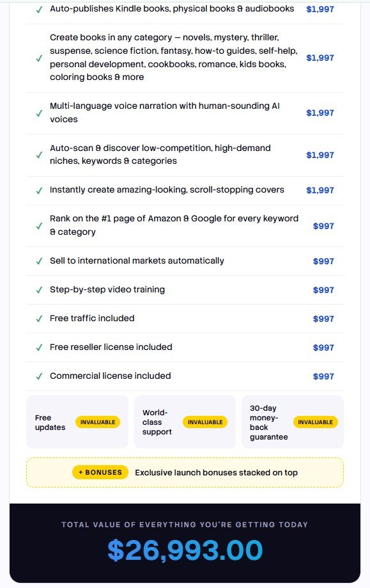Click checkmark next to Sell to international markets
The image size is (370, 588).
coord(39,261)
